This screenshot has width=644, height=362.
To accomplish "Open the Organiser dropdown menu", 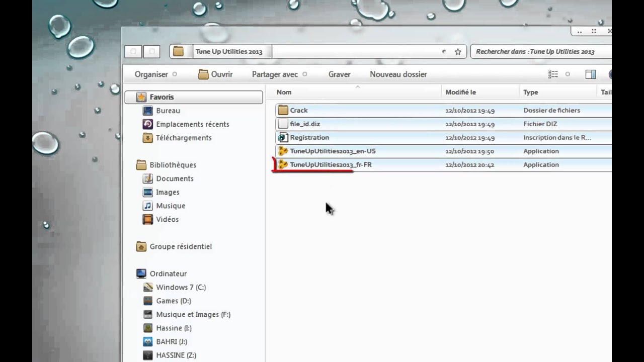I will [x=155, y=74].
